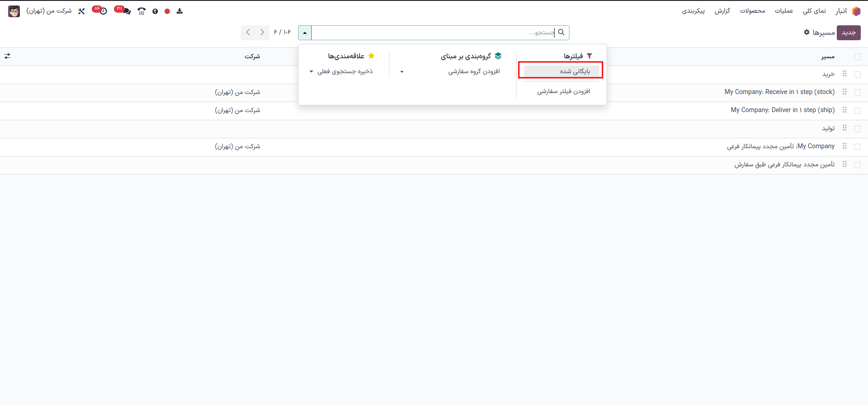Check the box for تولید route row
Image resolution: width=868 pixels, height=405 pixels.
[x=857, y=129]
